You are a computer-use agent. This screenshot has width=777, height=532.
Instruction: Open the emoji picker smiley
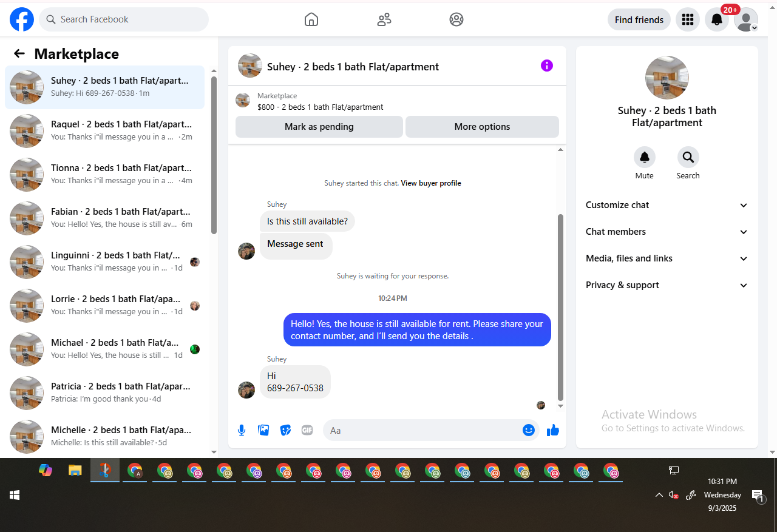pos(529,430)
